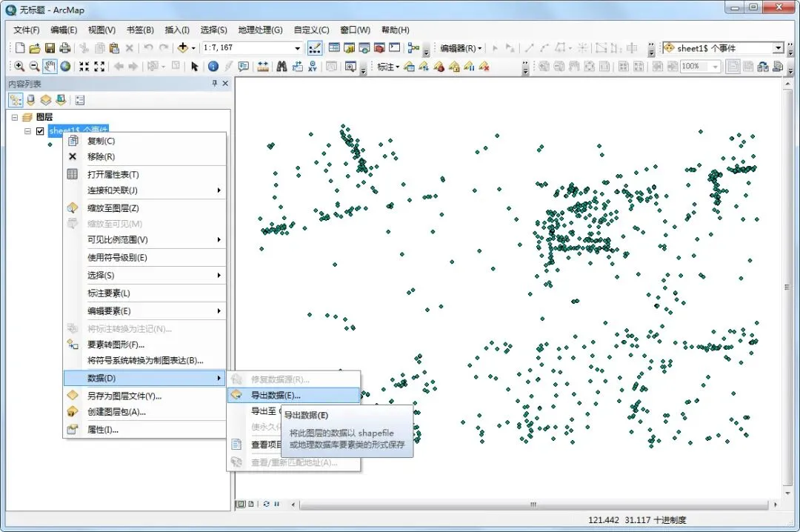The width and height of the screenshot is (800, 532).
Task: Open the Search window icon
Action: (364, 48)
